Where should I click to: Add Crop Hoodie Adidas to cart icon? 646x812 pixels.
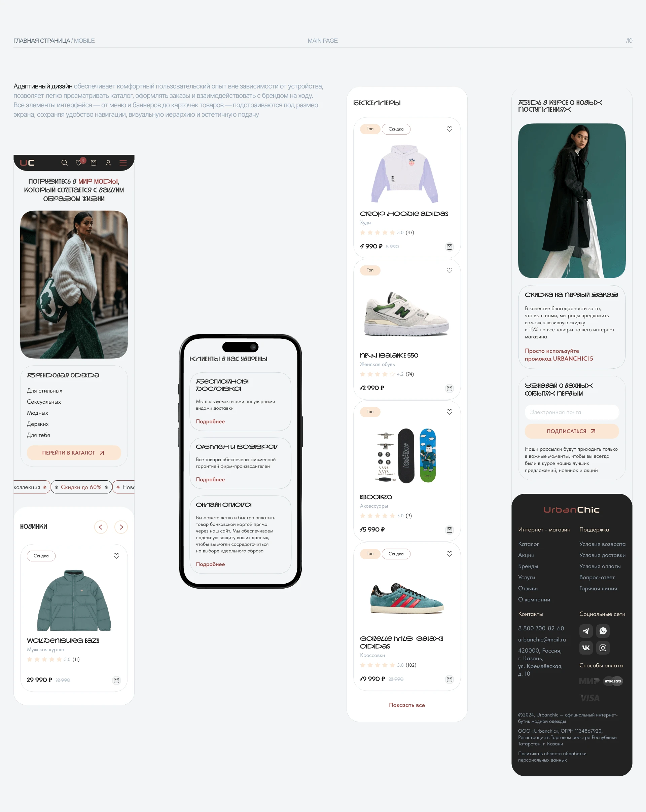(450, 247)
